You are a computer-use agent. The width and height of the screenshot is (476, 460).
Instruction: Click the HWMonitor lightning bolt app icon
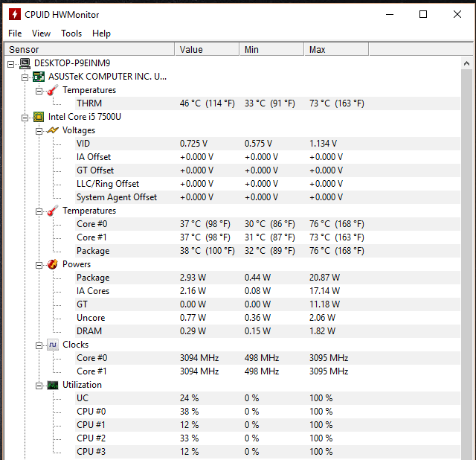pyautogui.click(x=15, y=14)
